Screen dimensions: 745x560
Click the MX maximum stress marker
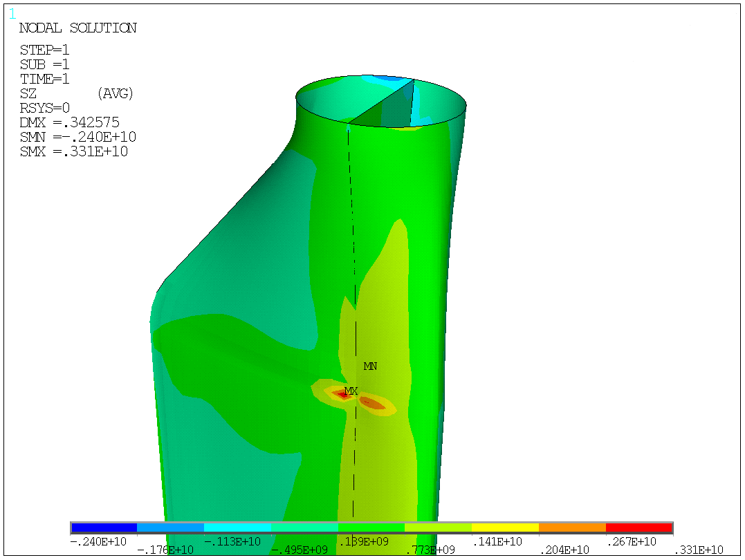coord(351,392)
